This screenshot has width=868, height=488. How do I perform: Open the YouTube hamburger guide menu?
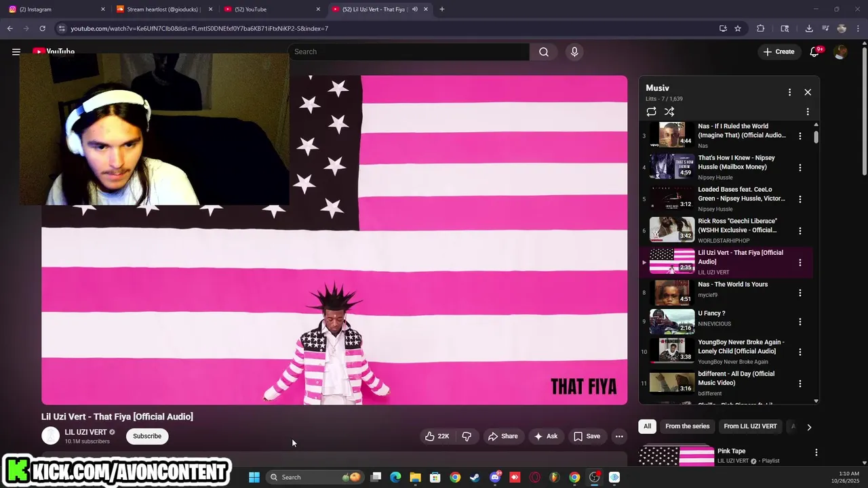(x=16, y=52)
